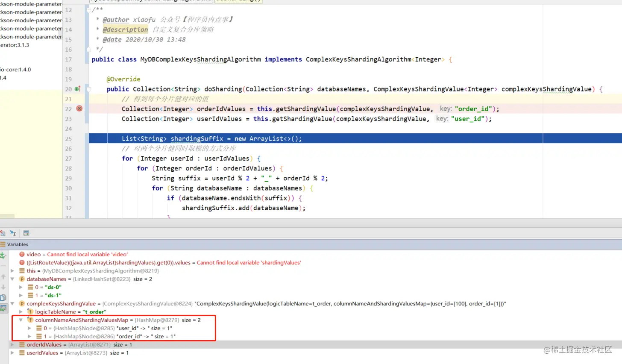Click the Drop Frame icon in debug toolbar
This screenshot has width=622, height=364.
[3, 233]
